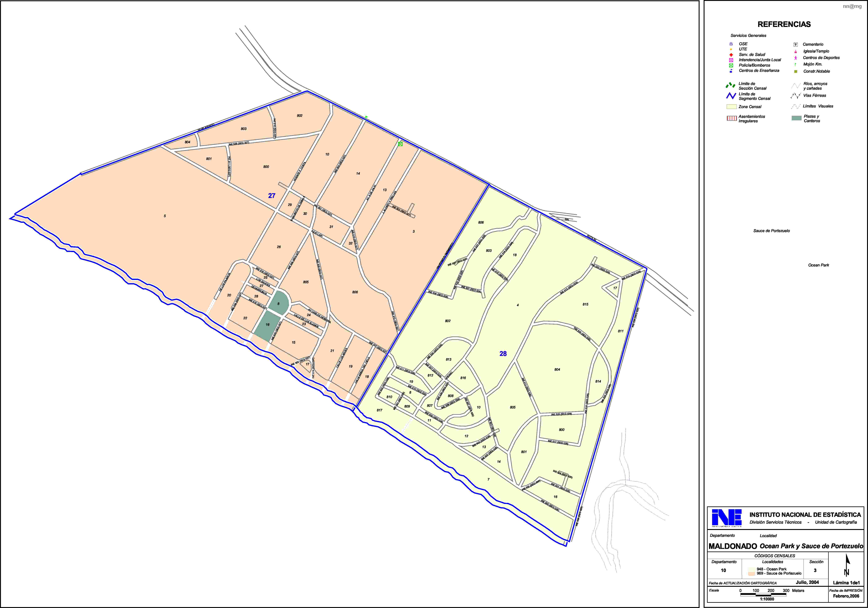
Task: Click the north arrow symbol
Action: pyautogui.click(x=846, y=565)
